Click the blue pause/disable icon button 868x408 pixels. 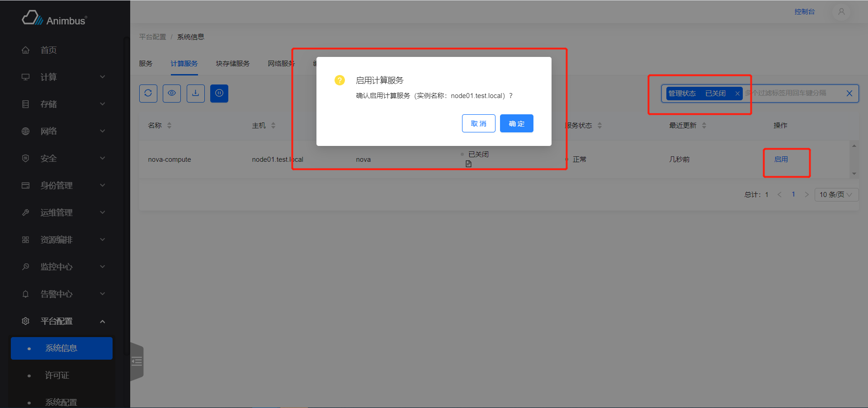[x=219, y=93]
